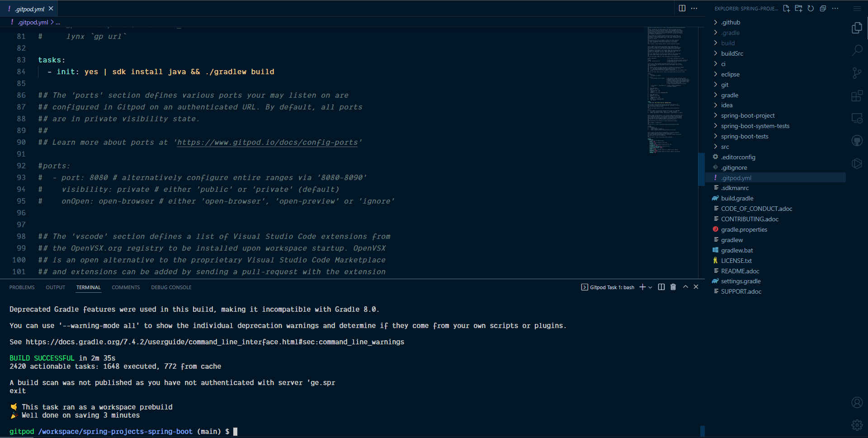
Task: Click the New Folder icon in Explorer
Action: click(x=798, y=9)
